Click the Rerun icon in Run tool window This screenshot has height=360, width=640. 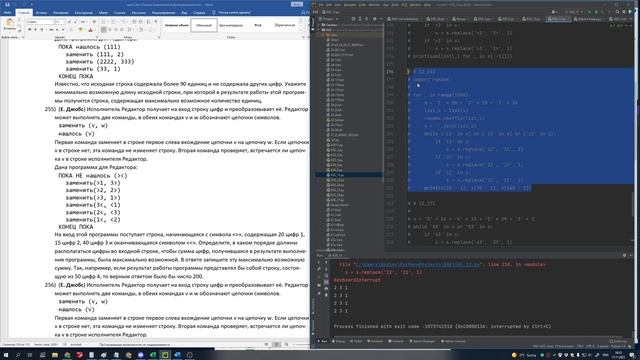point(319,262)
